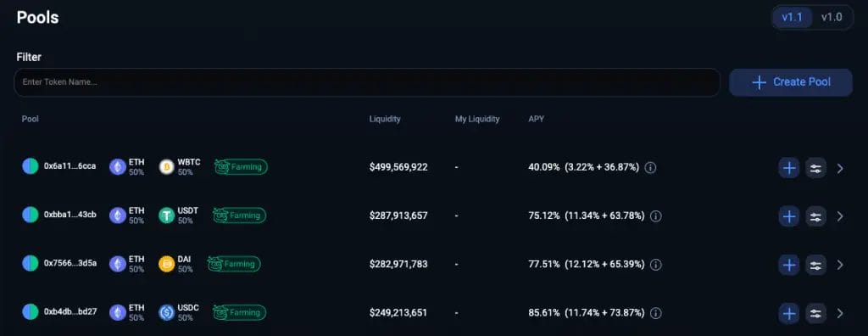Expand the ETH/USDT pool row chevron
This screenshot has height=336, width=868.
[840, 216]
